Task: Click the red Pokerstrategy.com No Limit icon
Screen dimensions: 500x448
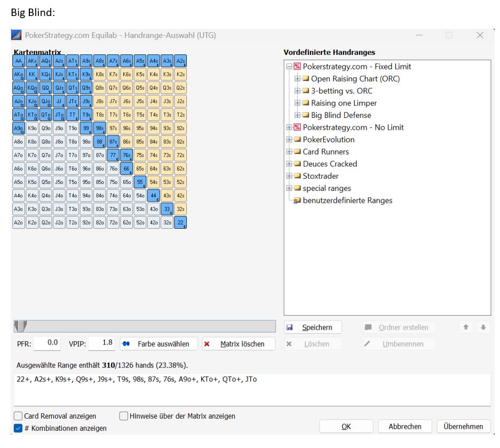Action: click(x=297, y=127)
